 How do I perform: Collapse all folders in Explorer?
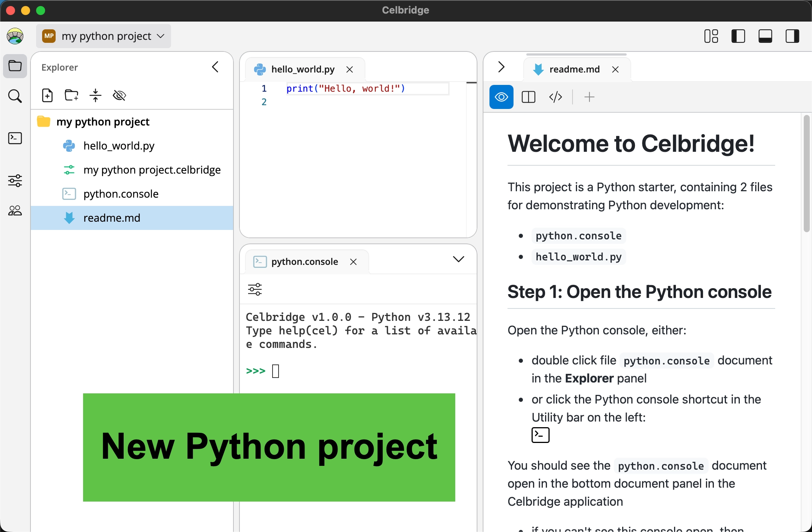coord(95,95)
